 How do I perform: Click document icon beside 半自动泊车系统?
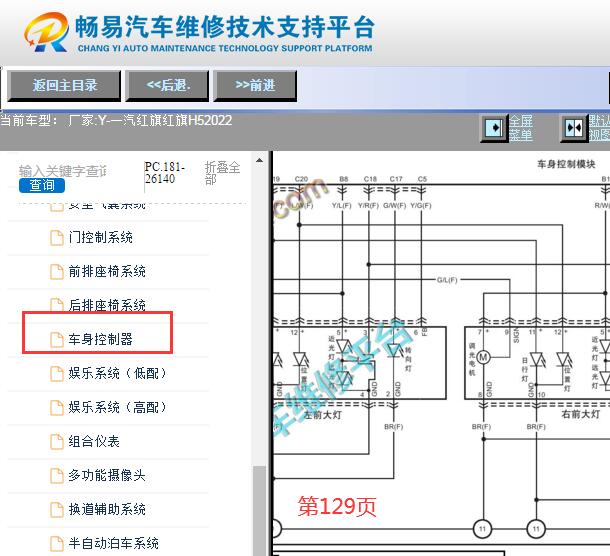[57, 544]
